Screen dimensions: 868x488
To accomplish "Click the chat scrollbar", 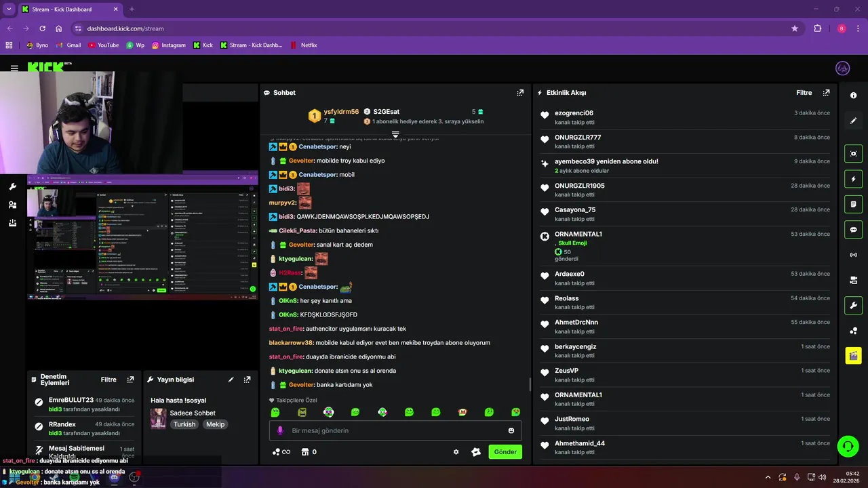I will [x=530, y=384].
